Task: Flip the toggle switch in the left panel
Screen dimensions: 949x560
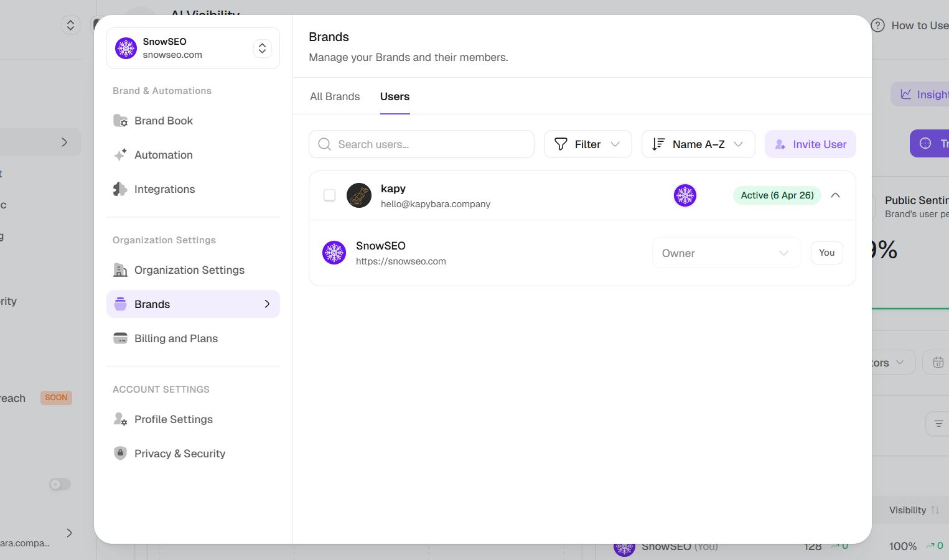Action: (x=59, y=483)
